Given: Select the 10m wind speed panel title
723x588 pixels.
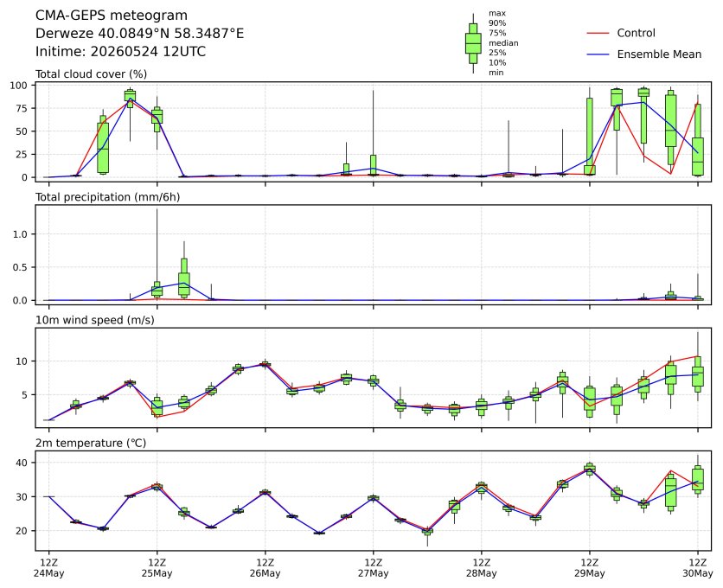Looking at the screenshot, I should tap(95, 320).
